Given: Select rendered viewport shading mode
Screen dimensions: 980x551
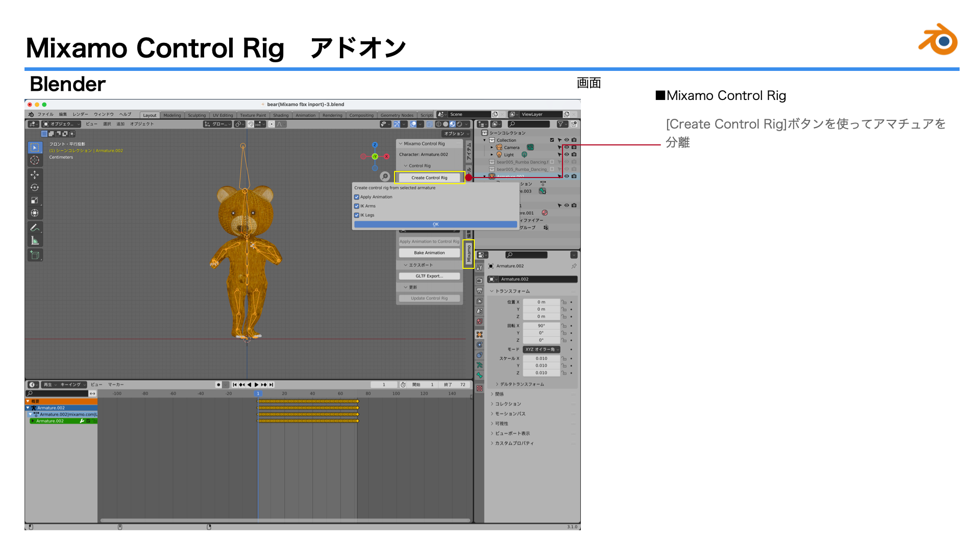Looking at the screenshot, I should (x=459, y=124).
